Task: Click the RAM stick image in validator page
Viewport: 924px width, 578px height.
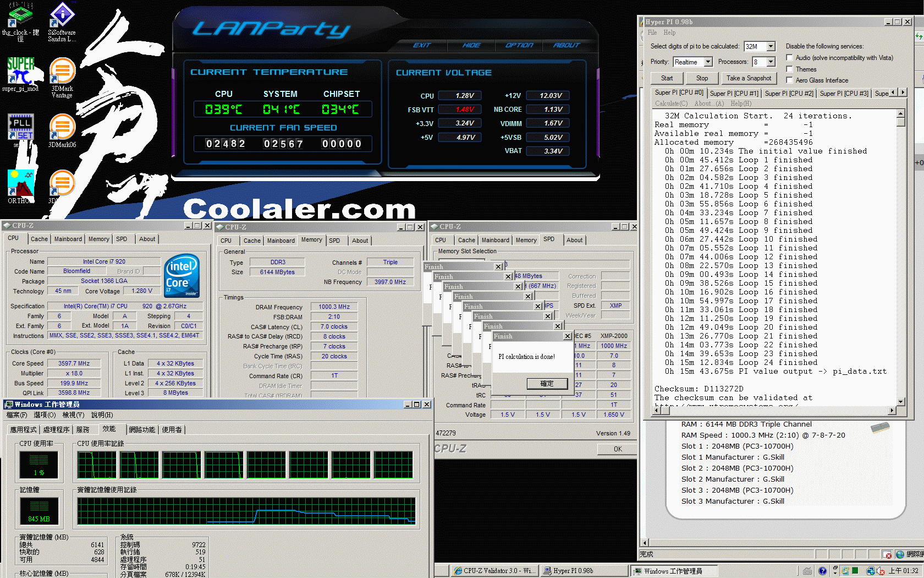Action: click(880, 427)
